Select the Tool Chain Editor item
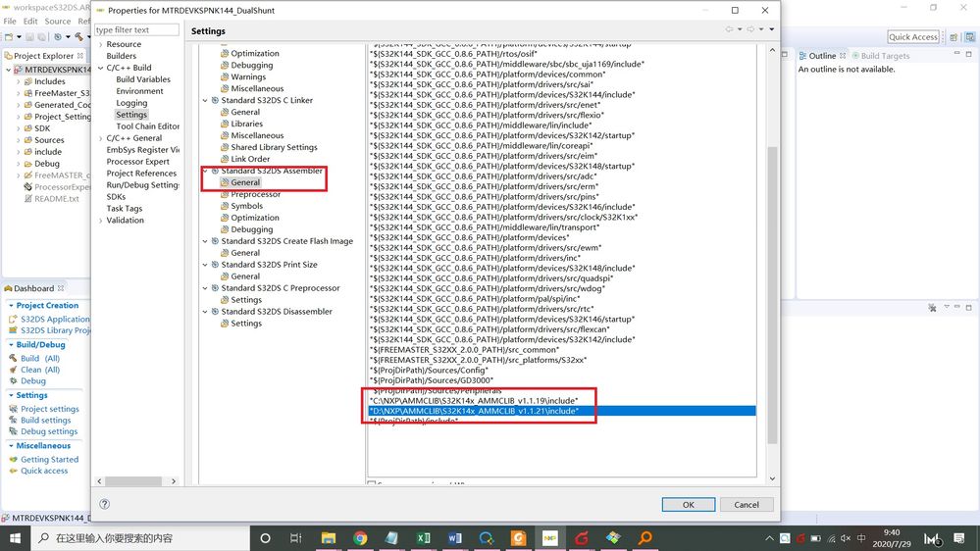Screen dimensions: 980x551 coord(147,126)
